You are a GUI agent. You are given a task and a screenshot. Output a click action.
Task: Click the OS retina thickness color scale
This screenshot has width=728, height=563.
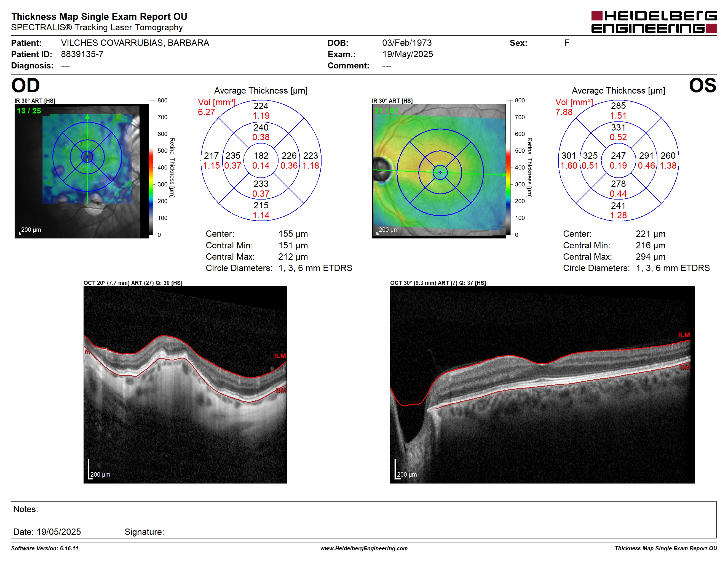pyautogui.click(x=508, y=168)
